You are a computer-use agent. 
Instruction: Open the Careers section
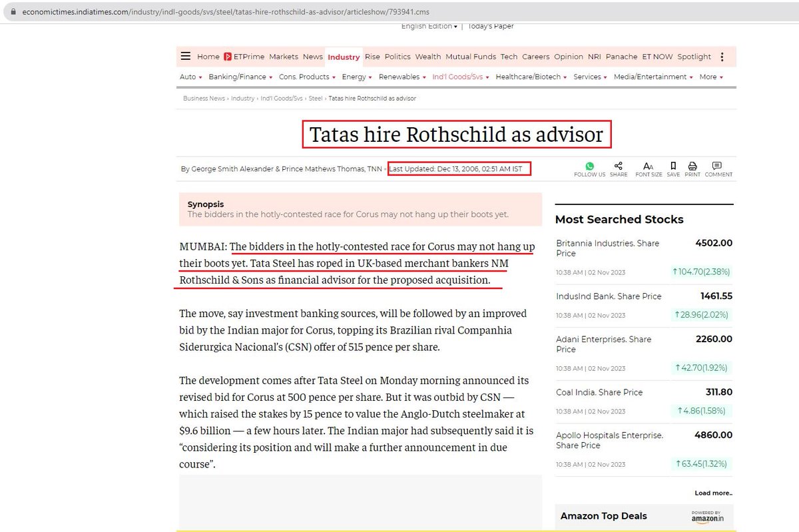point(536,57)
